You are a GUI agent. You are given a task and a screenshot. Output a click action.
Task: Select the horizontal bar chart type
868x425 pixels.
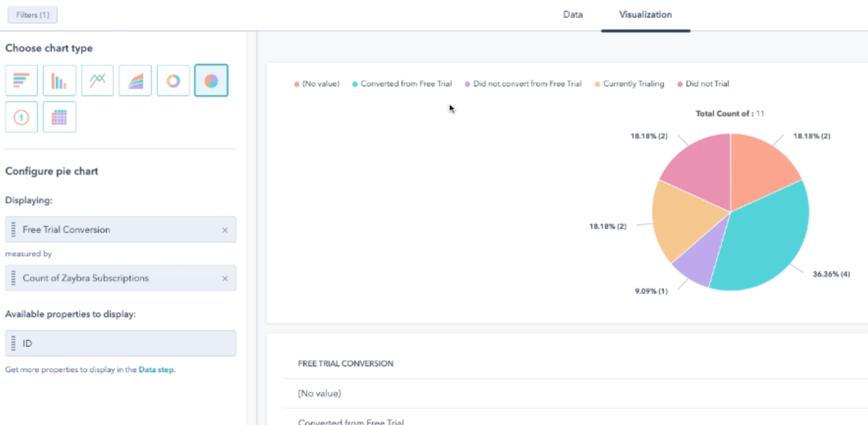coord(20,80)
